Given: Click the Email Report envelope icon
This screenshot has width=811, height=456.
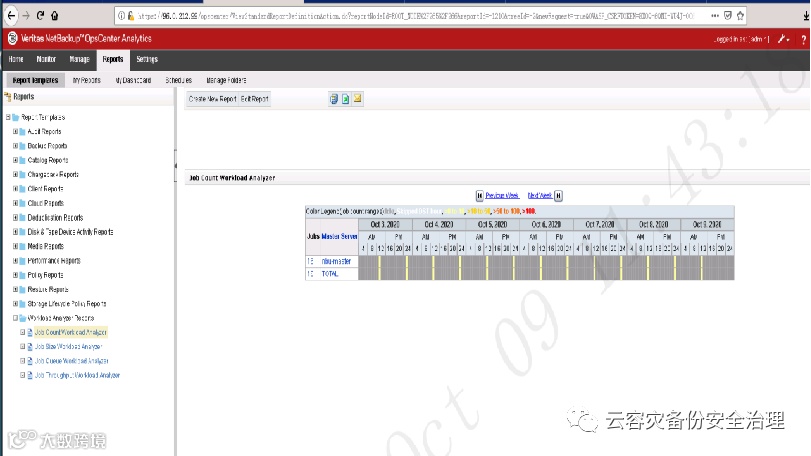Looking at the screenshot, I should click(357, 98).
